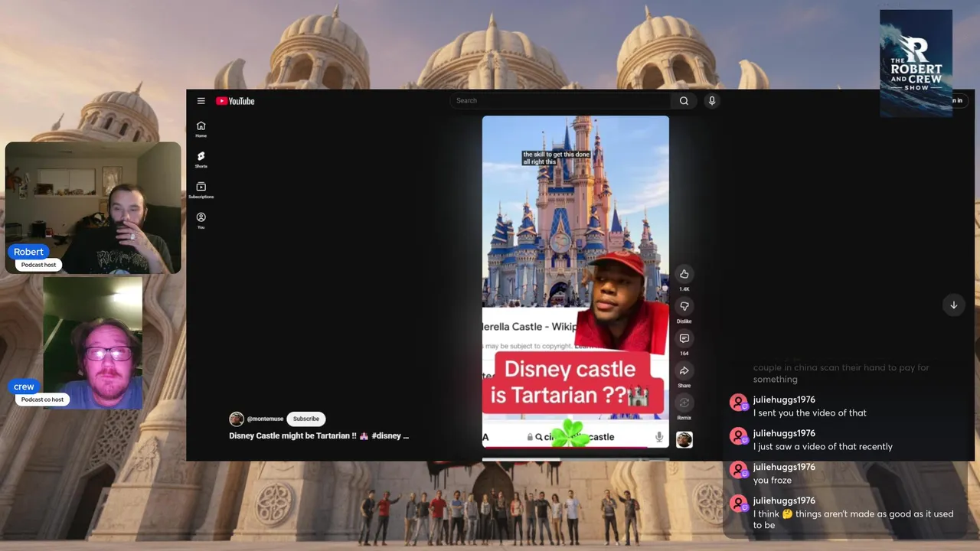
Task: Remix this Short
Action: (684, 403)
